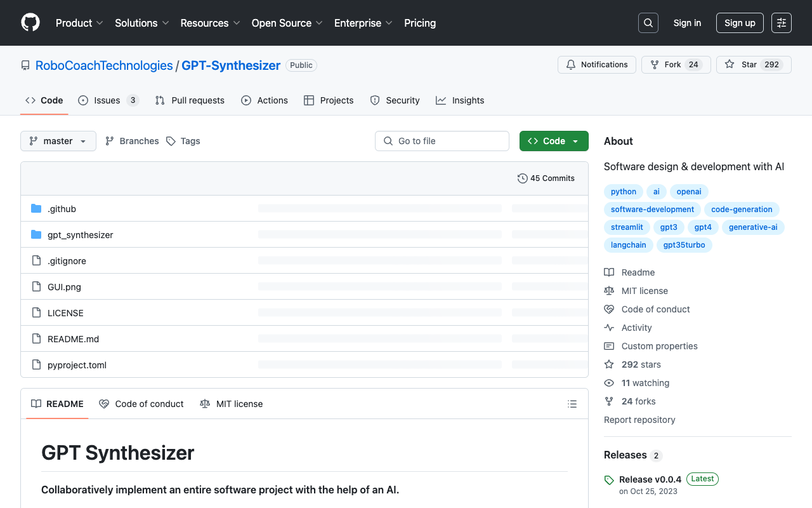Click the release tag icon next to v0.0.4
This screenshot has width=812, height=508.
pyautogui.click(x=609, y=480)
